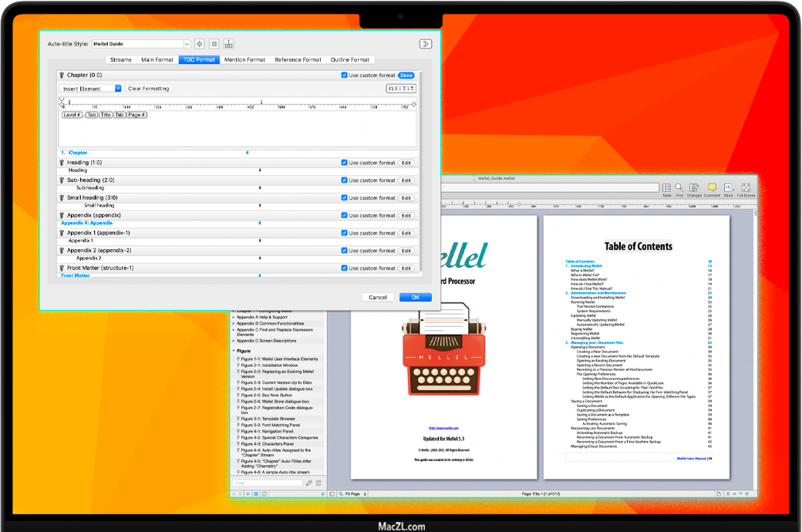802x532 pixels.
Task: Enter Full Screen via toolbar icon
Action: coord(745,188)
